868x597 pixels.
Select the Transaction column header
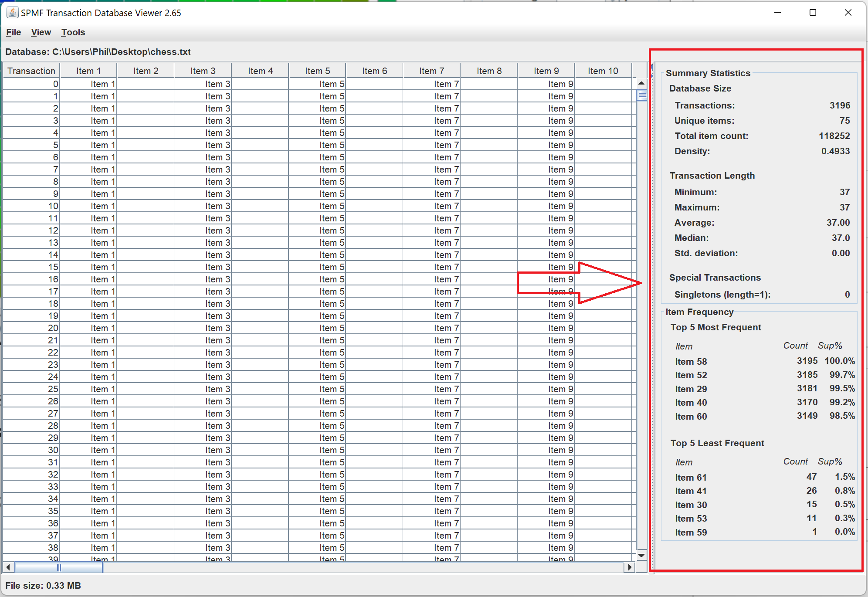(31, 71)
